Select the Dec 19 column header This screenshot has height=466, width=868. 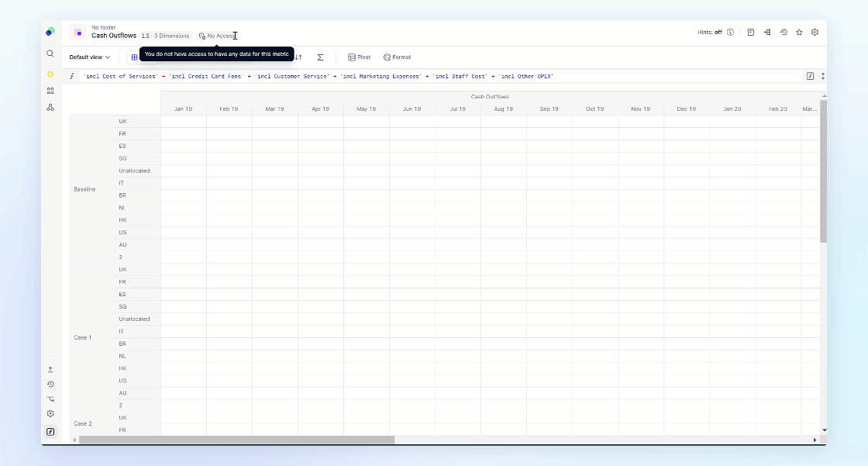(687, 109)
